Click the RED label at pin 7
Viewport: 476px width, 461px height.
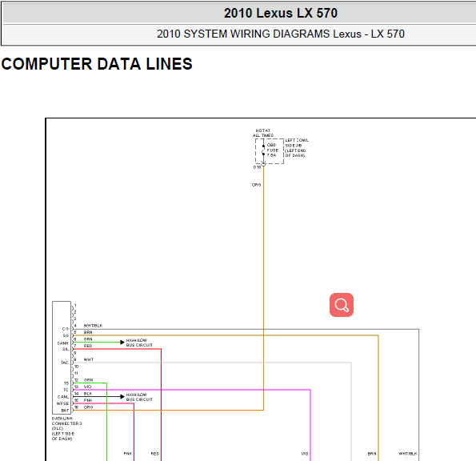88,346
